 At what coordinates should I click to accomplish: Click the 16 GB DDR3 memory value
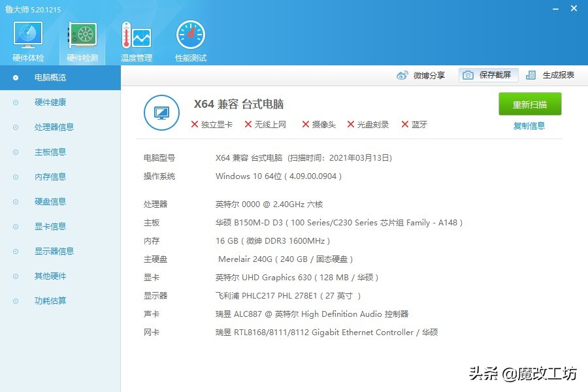click(272, 241)
